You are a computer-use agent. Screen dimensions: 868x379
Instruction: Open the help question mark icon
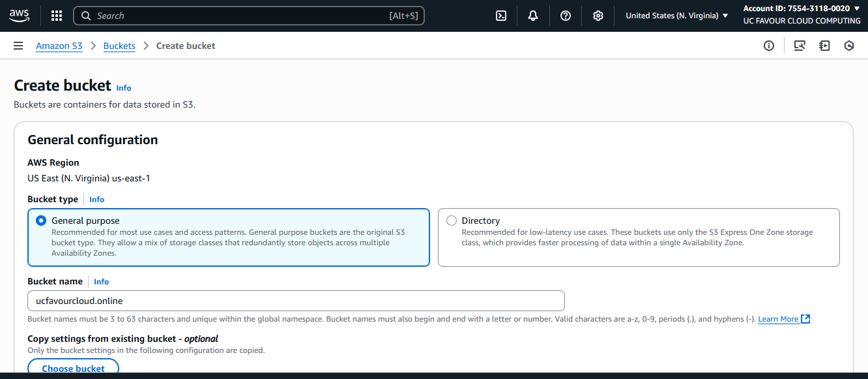(566, 16)
